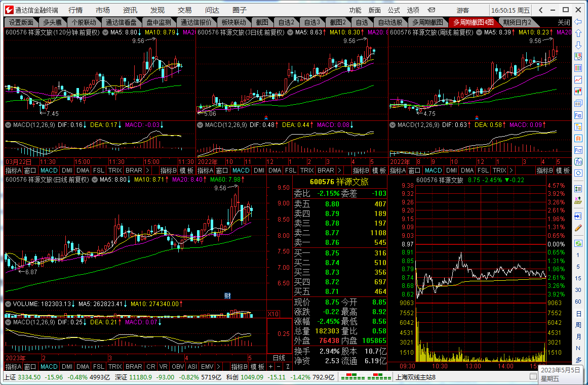
Task: Expand dropdown beside 3日线 chart title
Action: point(290,32)
